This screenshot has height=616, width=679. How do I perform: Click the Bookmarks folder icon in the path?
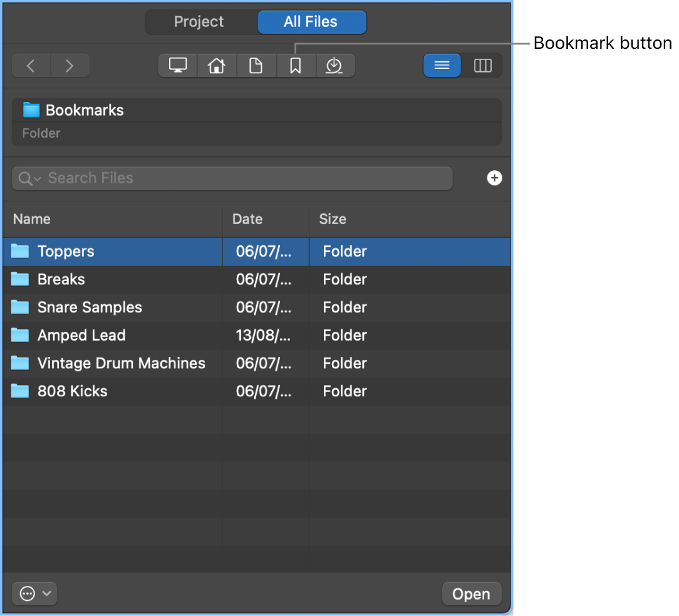click(29, 110)
